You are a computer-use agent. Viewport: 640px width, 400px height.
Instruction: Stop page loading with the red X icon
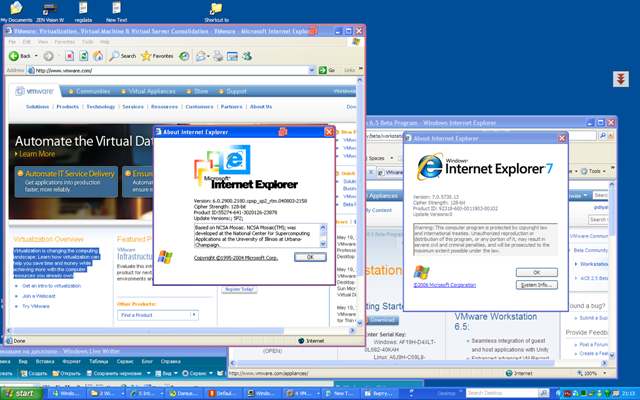69,56
